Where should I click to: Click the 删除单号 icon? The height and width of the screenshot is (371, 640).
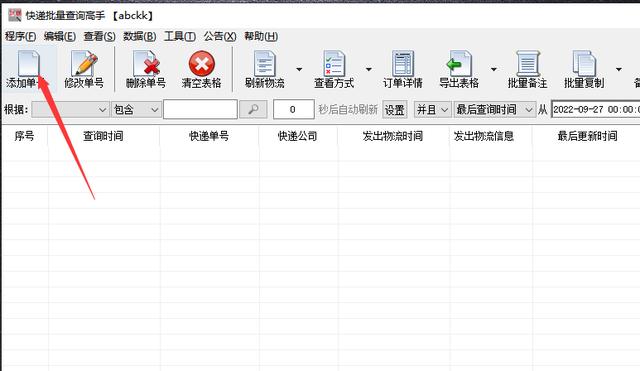146,63
